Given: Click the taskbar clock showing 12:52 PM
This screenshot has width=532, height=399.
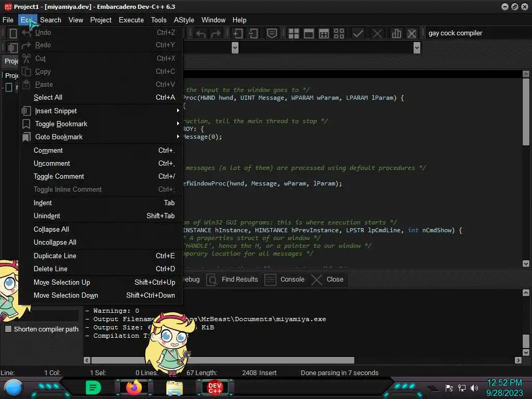Looking at the screenshot, I should pos(504,383).
